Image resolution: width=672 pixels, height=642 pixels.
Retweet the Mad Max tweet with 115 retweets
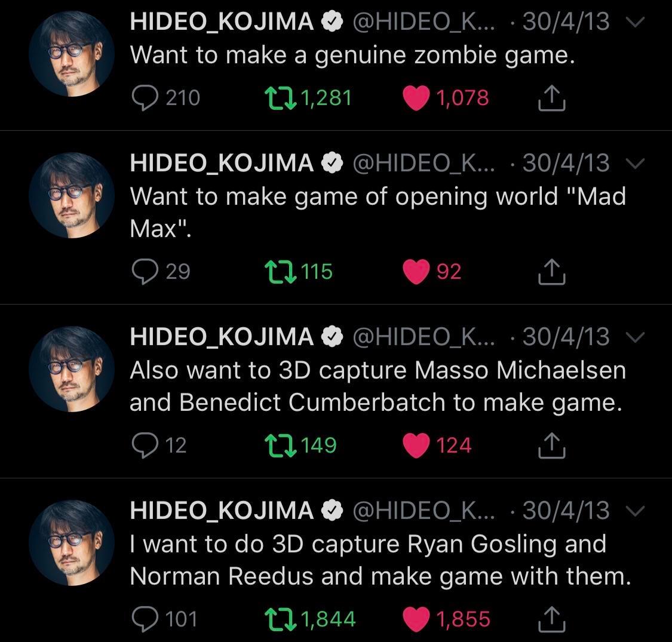[280, 272]
